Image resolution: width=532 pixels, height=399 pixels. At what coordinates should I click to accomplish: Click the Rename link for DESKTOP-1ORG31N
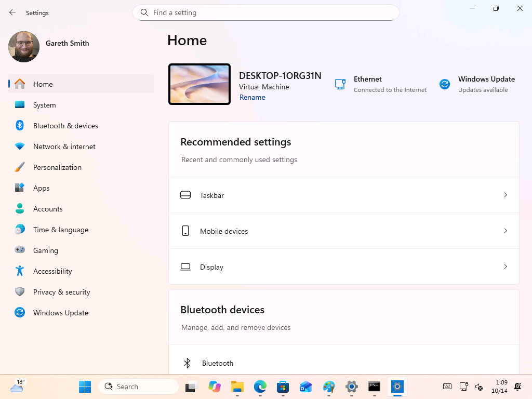252,97
